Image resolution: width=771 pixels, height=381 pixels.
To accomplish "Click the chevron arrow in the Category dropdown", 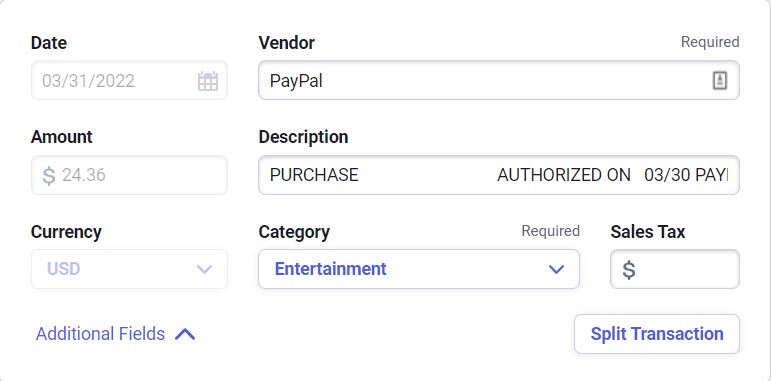I will pos(556,269).
